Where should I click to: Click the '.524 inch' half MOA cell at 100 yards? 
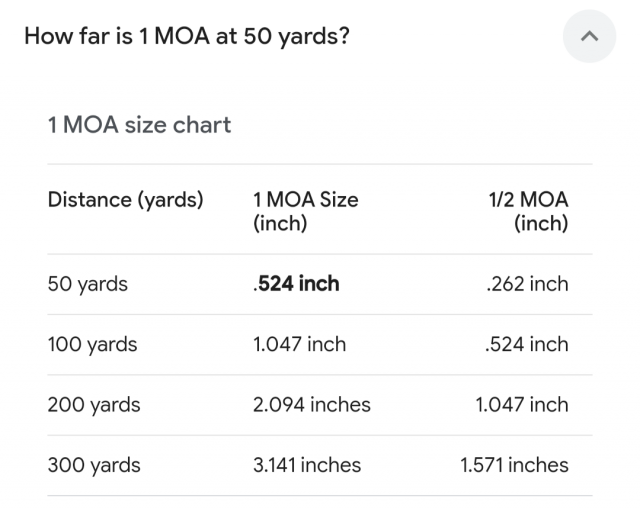[529, 345]
